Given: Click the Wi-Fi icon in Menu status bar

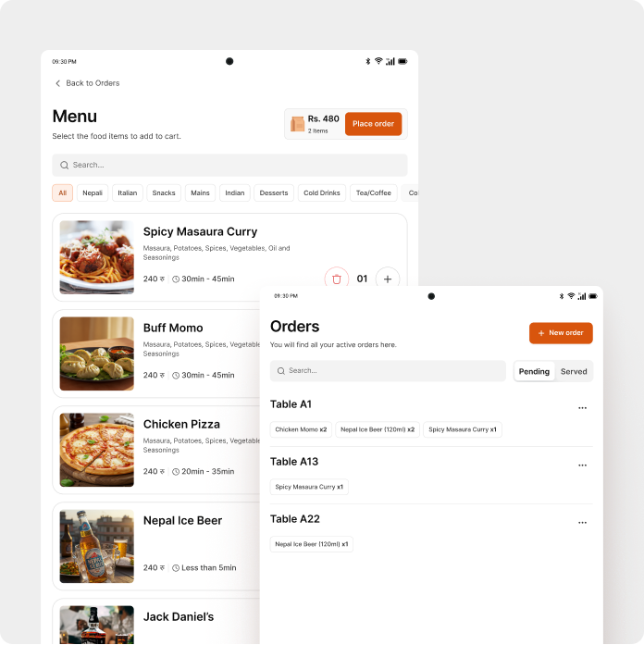Looking at the screenshot, I should click(x=378, y=61).
